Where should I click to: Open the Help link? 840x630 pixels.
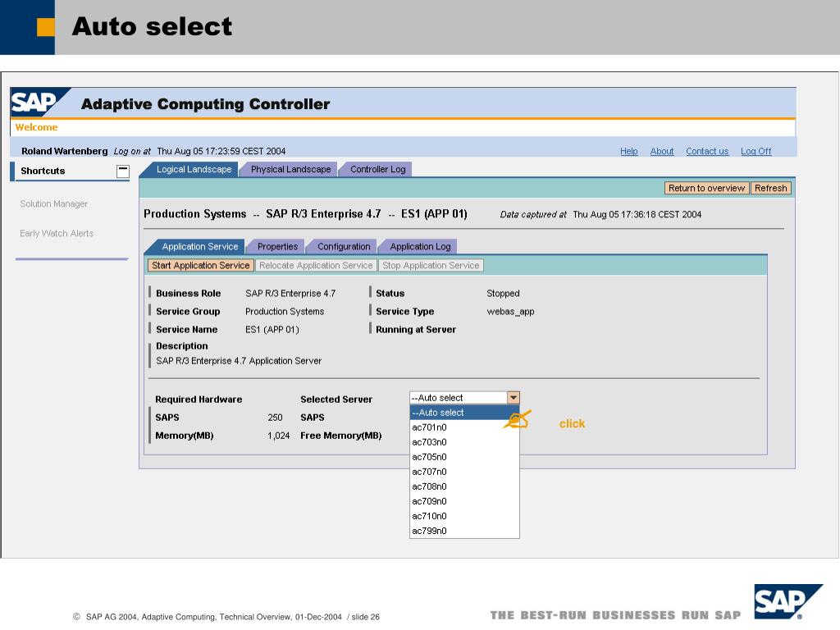coord(629,151)
